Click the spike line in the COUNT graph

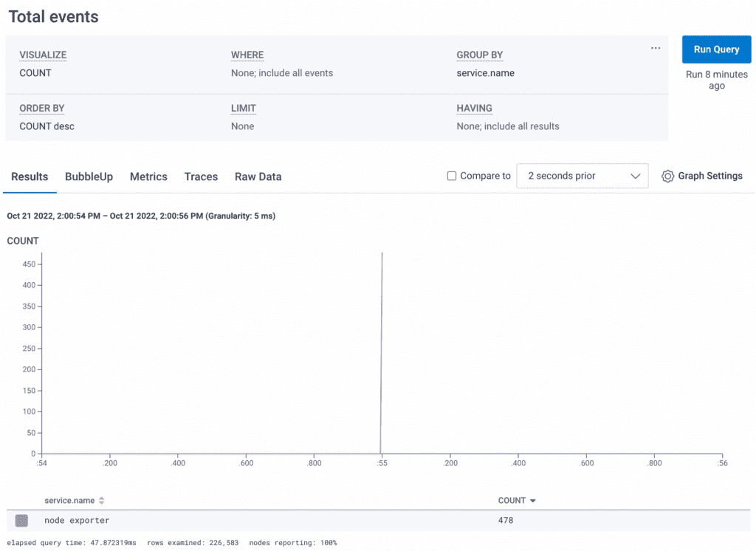click(x=381, y=355)
